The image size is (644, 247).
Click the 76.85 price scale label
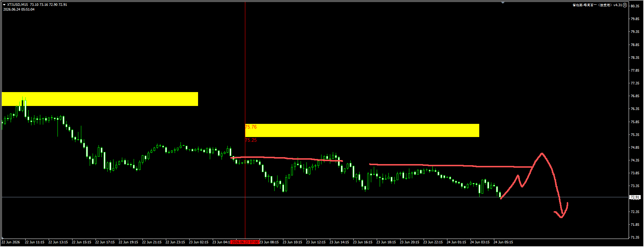[x=635, y=96]
